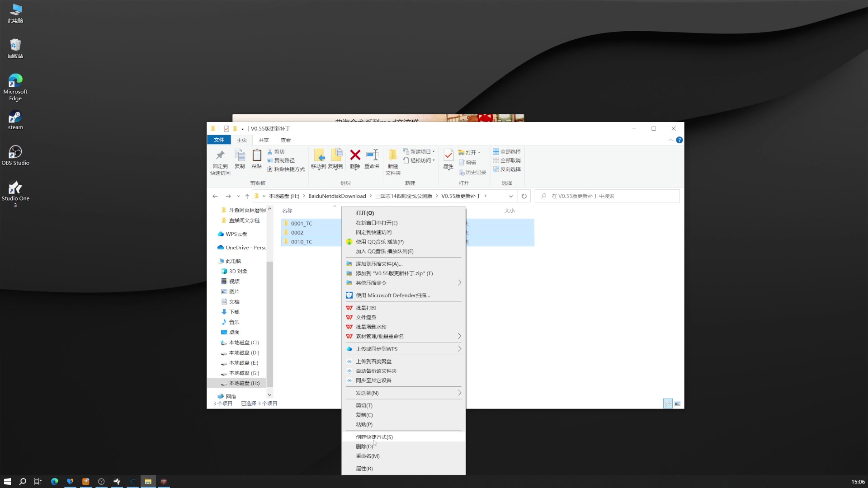Image resolution: width=868 pixels, height=488 pixels.
Task: Click the History ribbon button
Action: (472, 173)
